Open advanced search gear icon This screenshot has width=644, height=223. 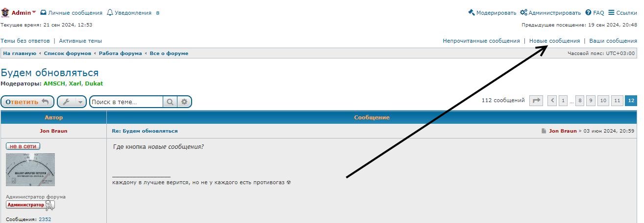point(184,102)
